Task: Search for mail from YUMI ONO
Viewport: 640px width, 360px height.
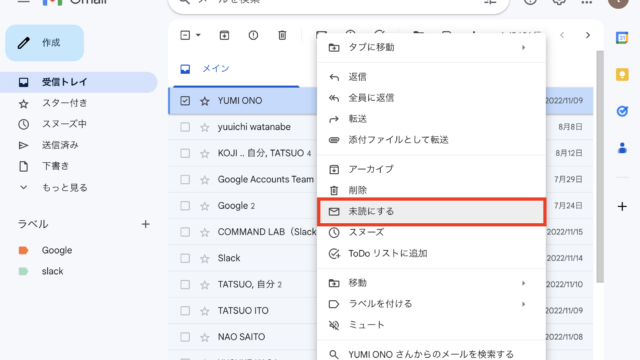Action: 431,353
